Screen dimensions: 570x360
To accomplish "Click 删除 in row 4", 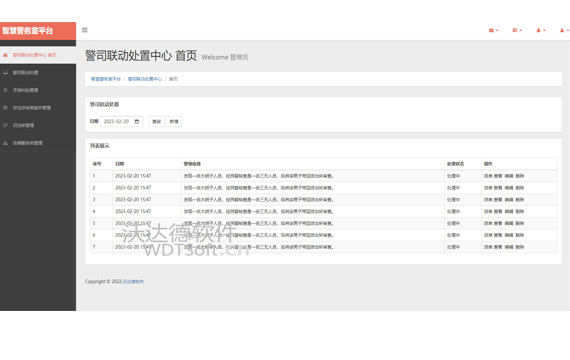I will coord(519,212).
